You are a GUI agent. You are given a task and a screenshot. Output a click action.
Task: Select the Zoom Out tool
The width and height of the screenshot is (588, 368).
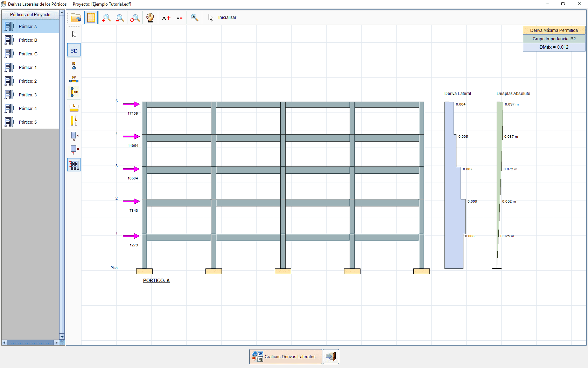click(x=120, y=18)
